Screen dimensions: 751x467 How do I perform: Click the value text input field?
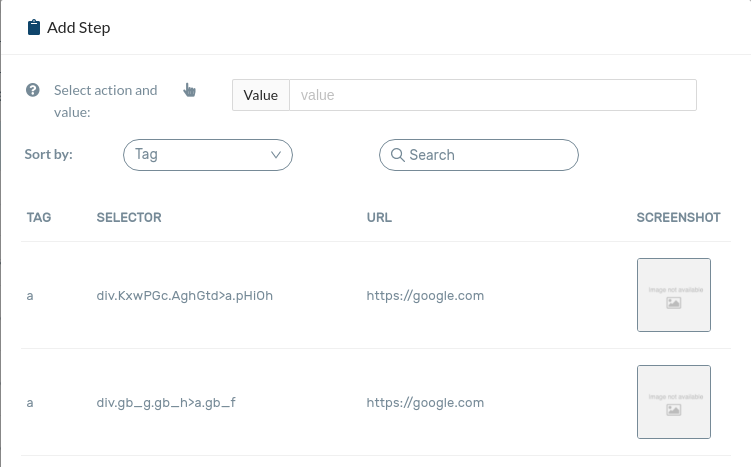(x=492, y=95)
